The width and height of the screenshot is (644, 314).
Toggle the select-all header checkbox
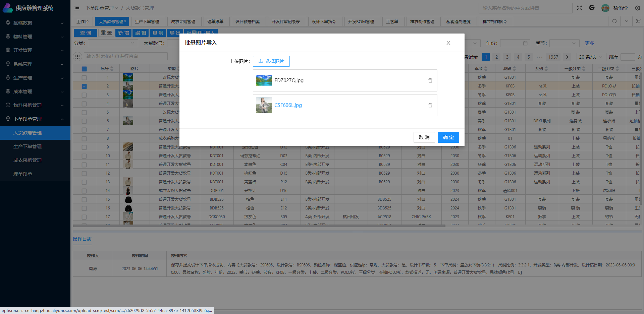pyautogui.click(x=84, y=69)
